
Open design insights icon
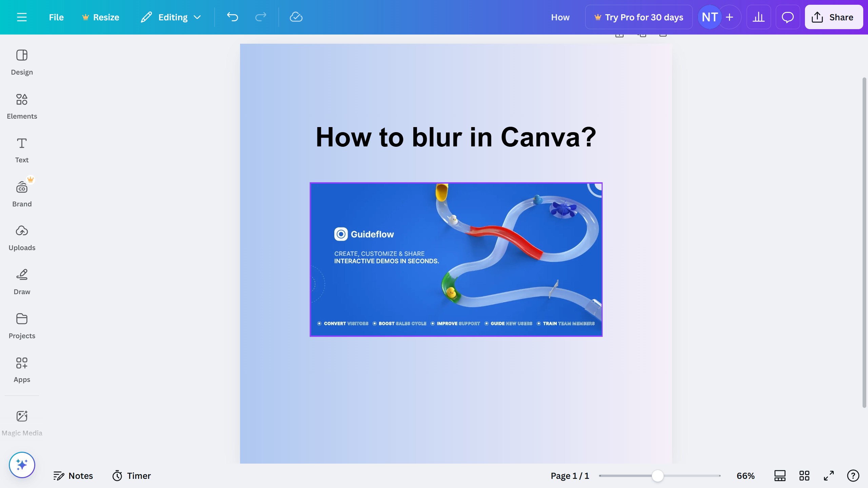(758, 17)
